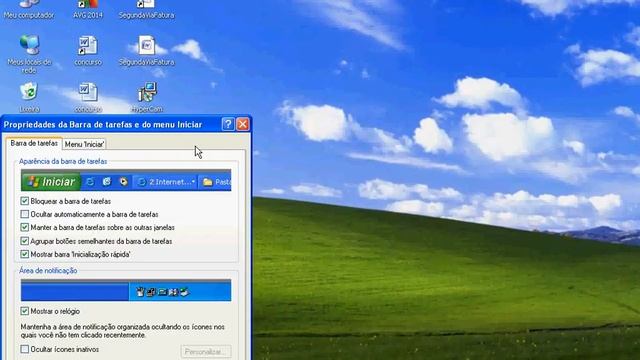Click the notification area preview image
Screen dimensions: 640x360
tap(126, 290)
